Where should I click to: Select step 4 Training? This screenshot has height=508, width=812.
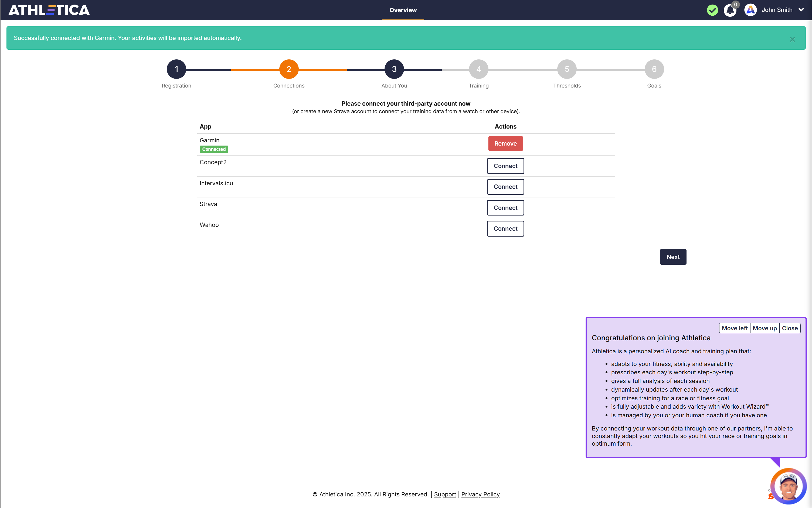click(x=479, y=69)
